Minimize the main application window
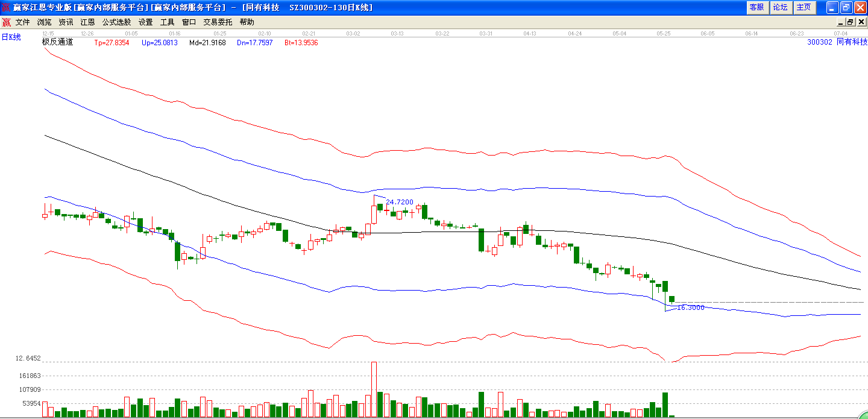Viewport: 868px width, 419px height. 832,7
